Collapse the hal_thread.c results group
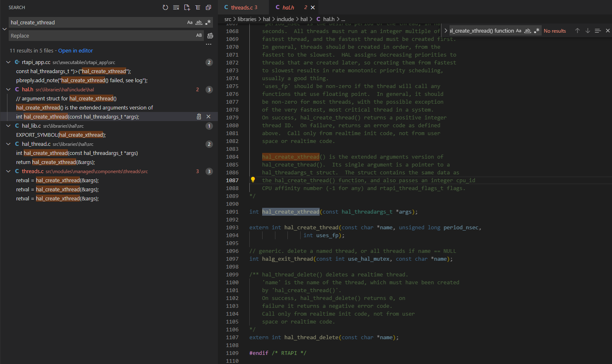The height and width of the screenshot is (364, 612). (8, 144)
